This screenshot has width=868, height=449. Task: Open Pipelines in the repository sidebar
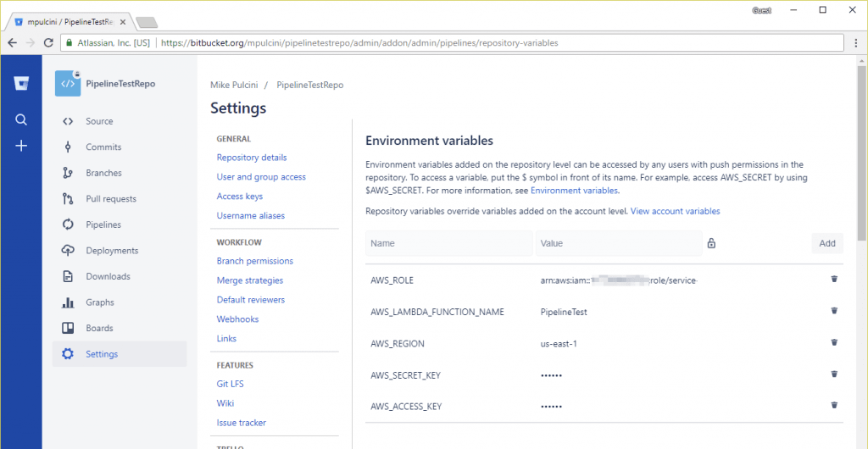tap(103, 224)
